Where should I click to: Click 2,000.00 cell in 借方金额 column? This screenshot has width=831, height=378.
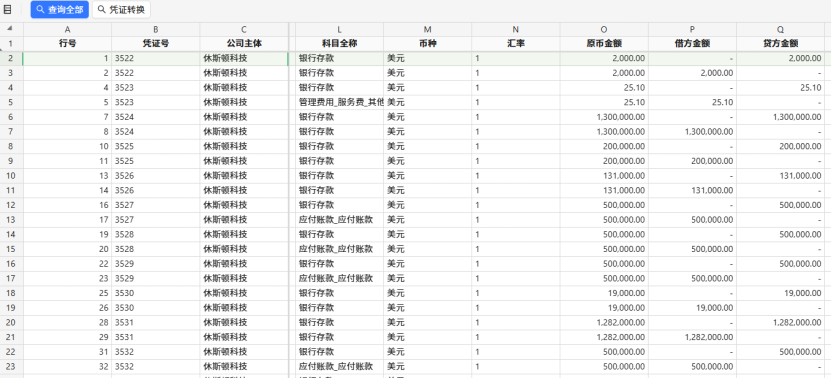click(x=692, y=73)
